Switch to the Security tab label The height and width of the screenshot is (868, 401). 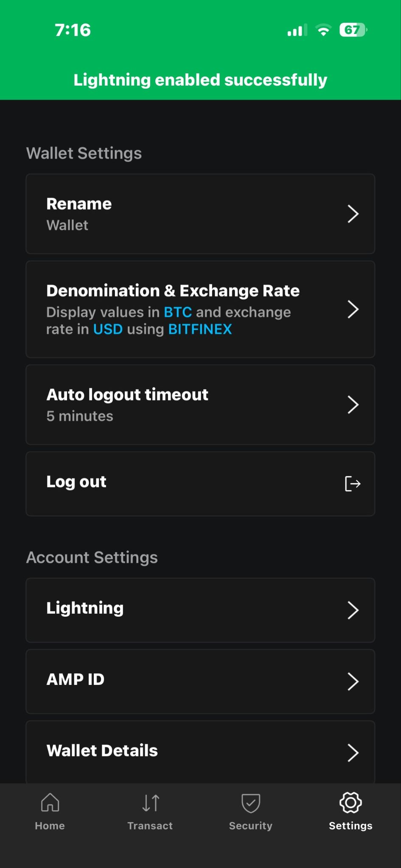point(251,826)
